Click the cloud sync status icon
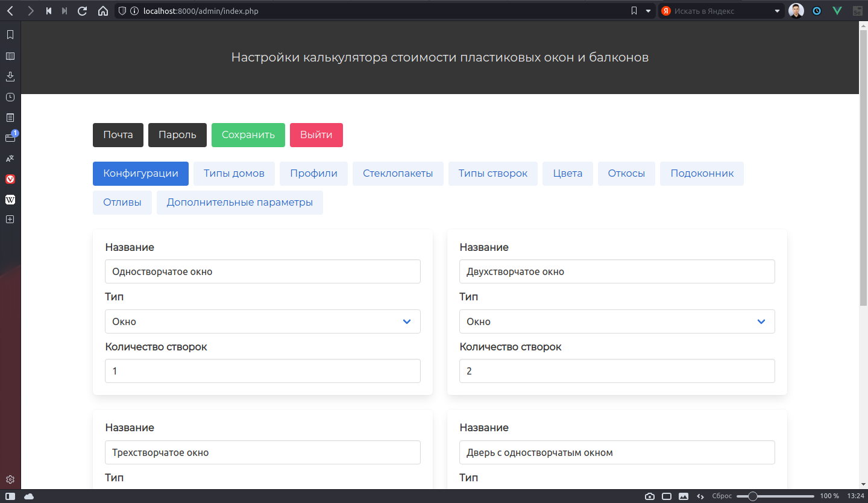Viewport: 868px width, 503px height. tap(29, 496)
